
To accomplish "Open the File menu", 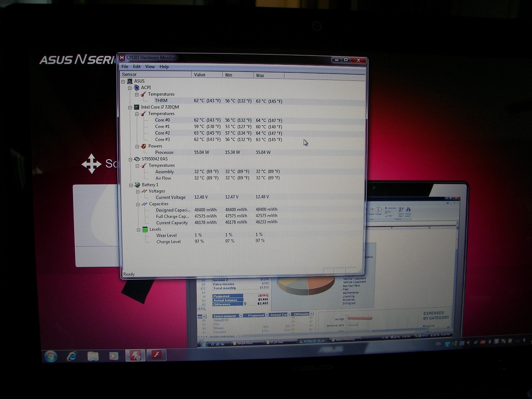I will [125, 66].
